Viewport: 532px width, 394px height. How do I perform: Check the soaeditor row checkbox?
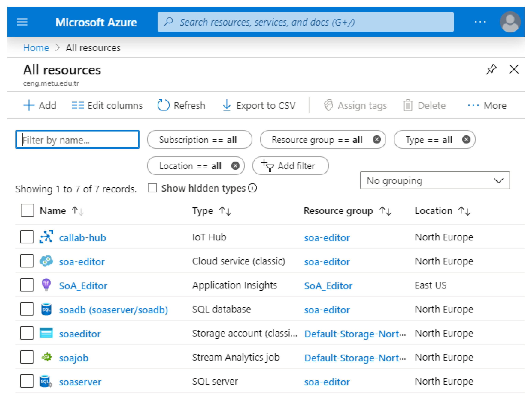[x=26, y=333]
